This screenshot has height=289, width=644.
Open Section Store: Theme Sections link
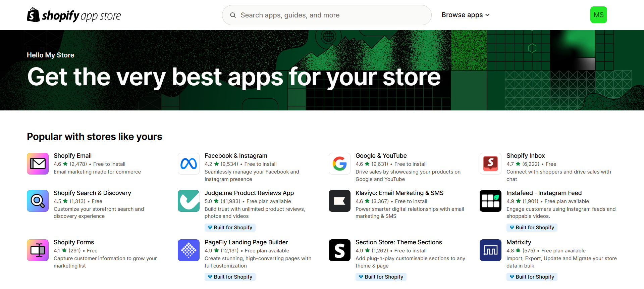399,242
